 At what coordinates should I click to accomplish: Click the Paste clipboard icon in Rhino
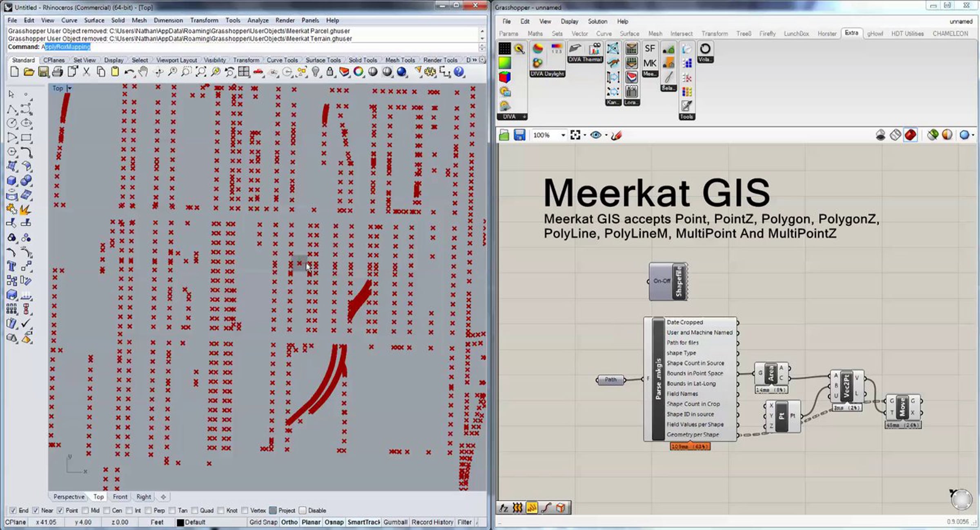coord(115,72)
